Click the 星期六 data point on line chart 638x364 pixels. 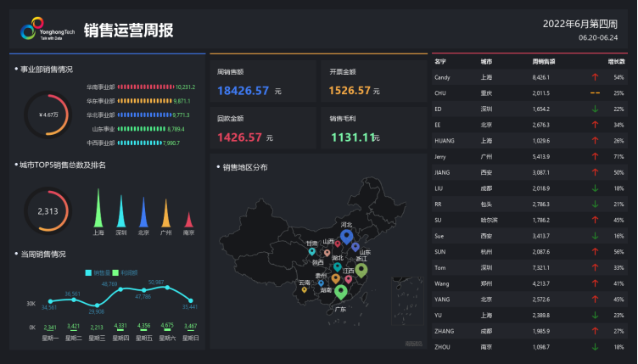(x=168, y=288)
